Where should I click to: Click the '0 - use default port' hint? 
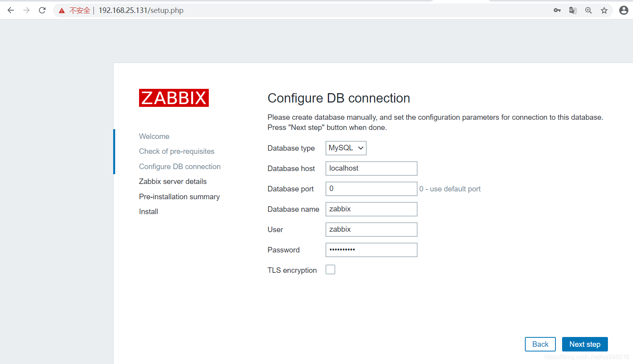[450, 189]
